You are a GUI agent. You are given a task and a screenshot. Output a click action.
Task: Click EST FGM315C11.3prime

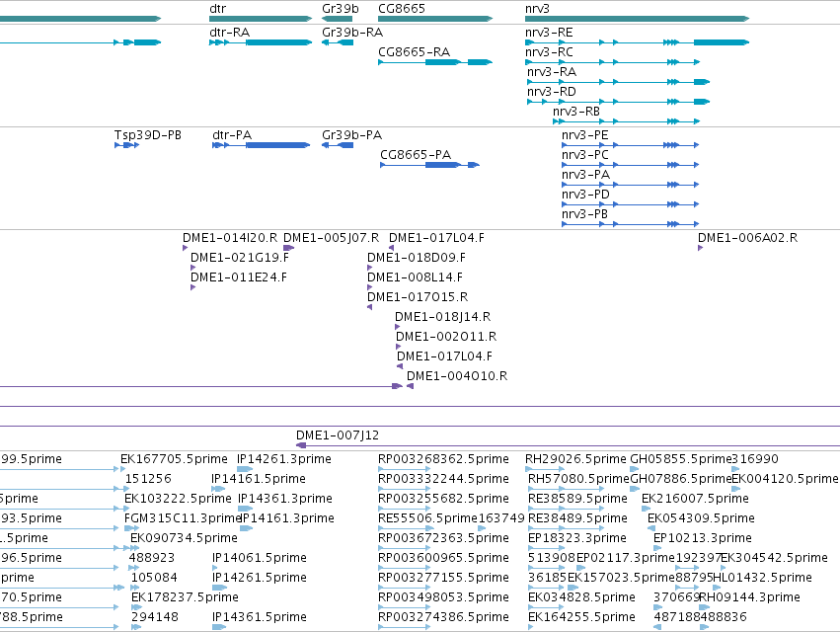(183, 518)
